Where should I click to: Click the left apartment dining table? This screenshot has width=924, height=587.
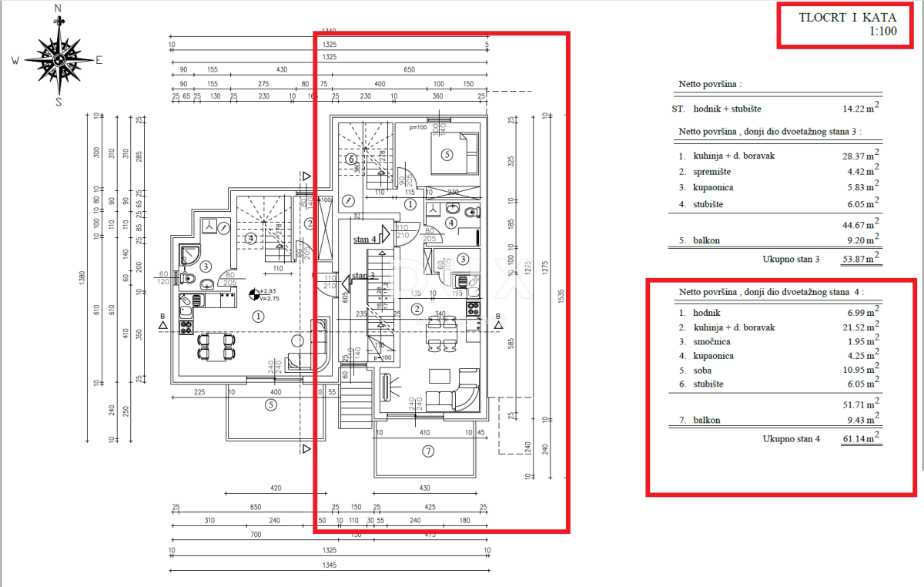click(x=213, y=346)
